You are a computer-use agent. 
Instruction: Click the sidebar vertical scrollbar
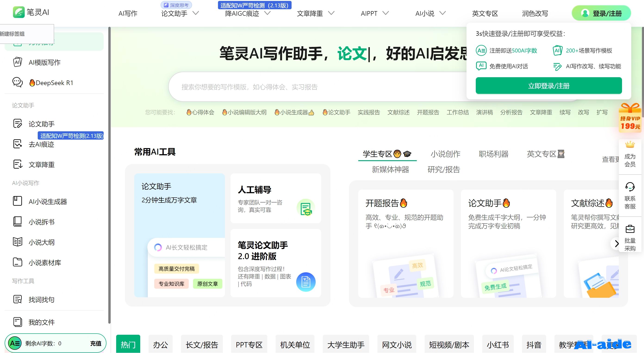[109, 175]
